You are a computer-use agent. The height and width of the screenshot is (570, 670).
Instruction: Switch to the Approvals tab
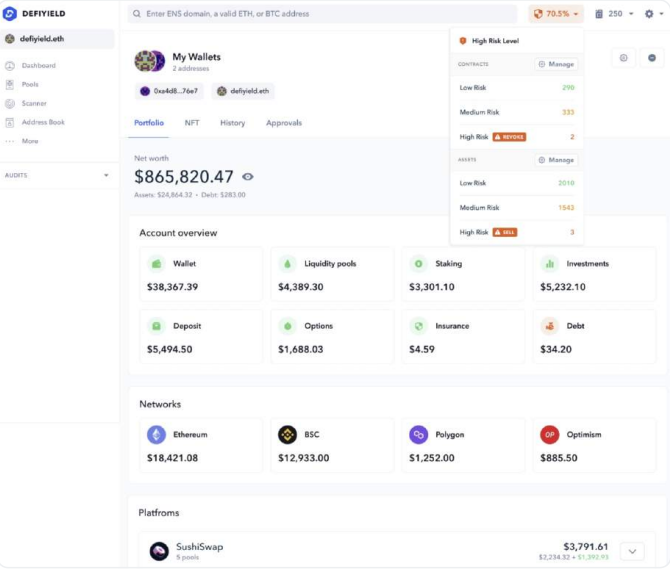284,123
